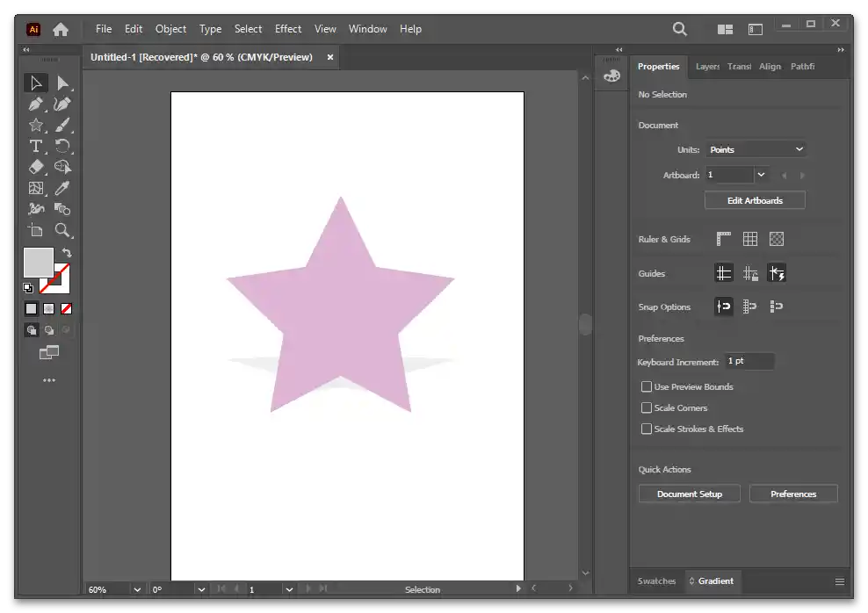Viewport: 868px width, 613px height.
Task: Open the Effect menu
Action: click(288, 29)
